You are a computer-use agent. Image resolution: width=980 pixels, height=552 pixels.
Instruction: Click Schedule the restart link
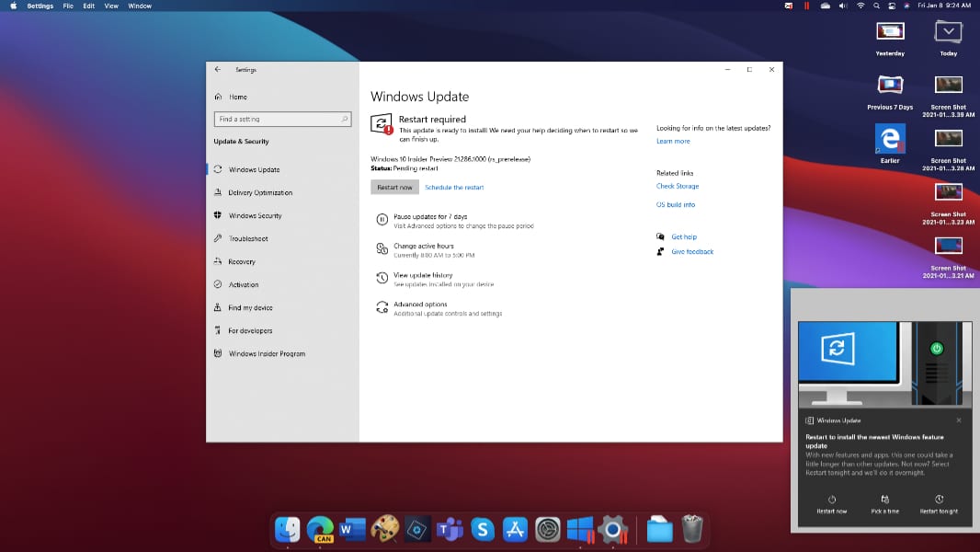click(x=454, y=188)
